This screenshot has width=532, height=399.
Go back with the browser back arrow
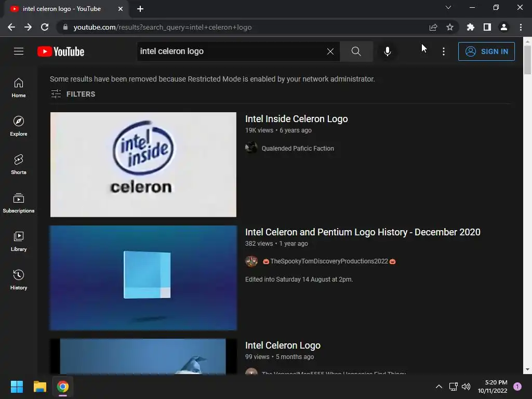[11, 27]
